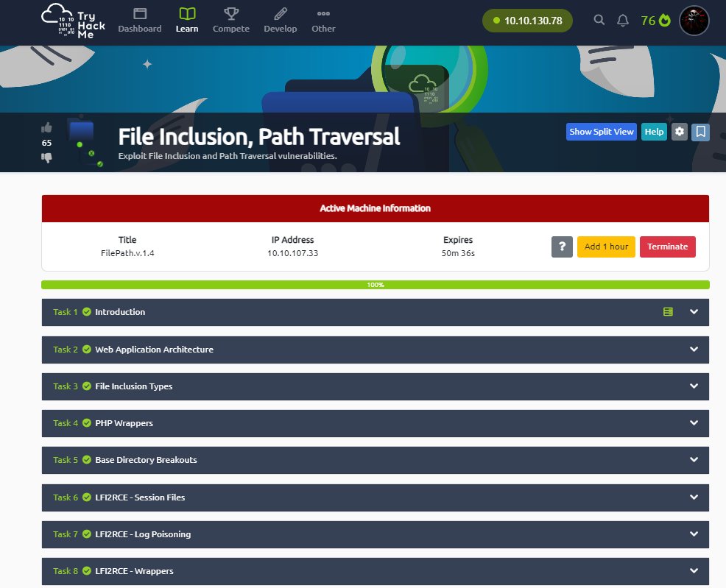726x588 pixels.
Task: Open LFI2RCE - Session Files task title
Action: pos(140,497)
